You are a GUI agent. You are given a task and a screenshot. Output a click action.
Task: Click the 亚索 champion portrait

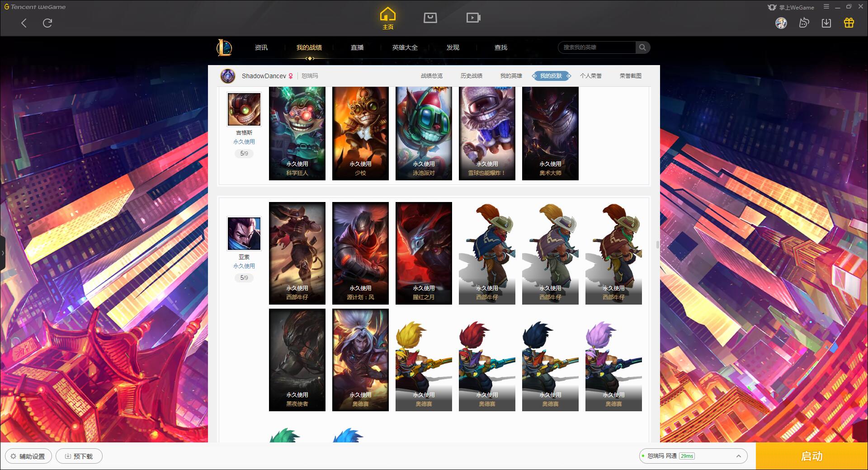pyautogui.click(x=244, y=234)
